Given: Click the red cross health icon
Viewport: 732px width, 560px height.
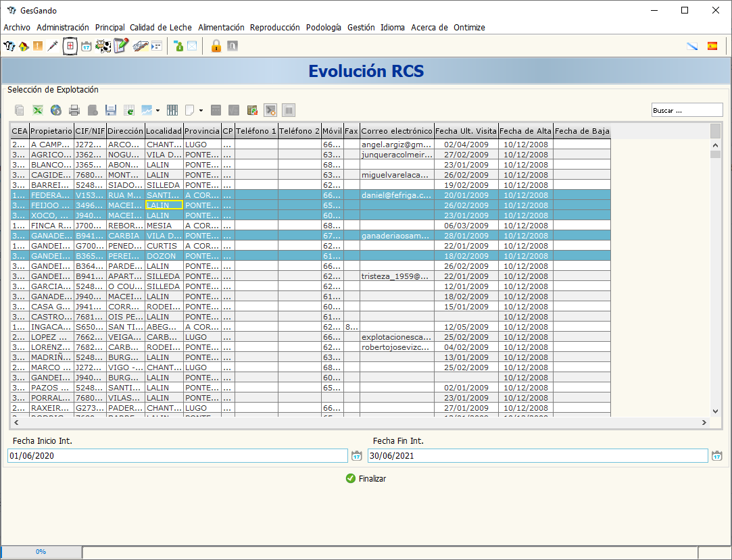Looking at the screenshot, I should point(70,46).
